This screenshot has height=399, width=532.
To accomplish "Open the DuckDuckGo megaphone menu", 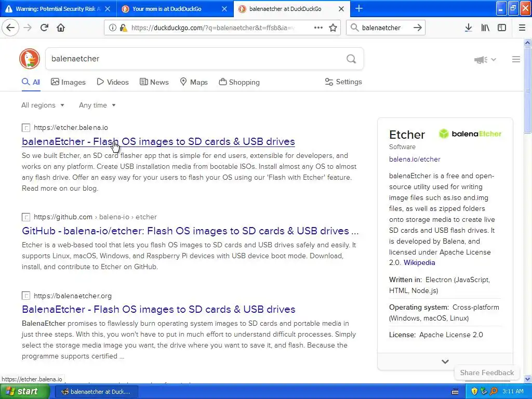I will click(485, 60).
